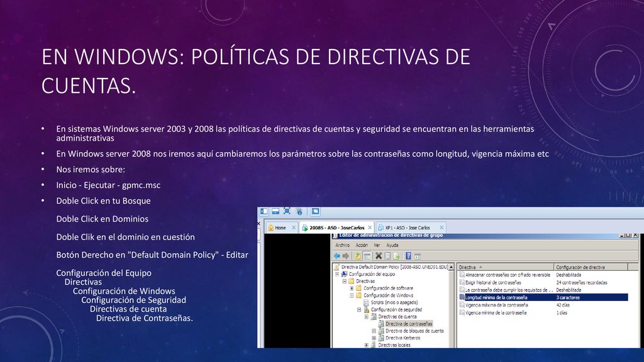The width and height of the screenshot is (644, 362).
Task: Click the 3 caracteres setting value
Action: tap(568, 297)
